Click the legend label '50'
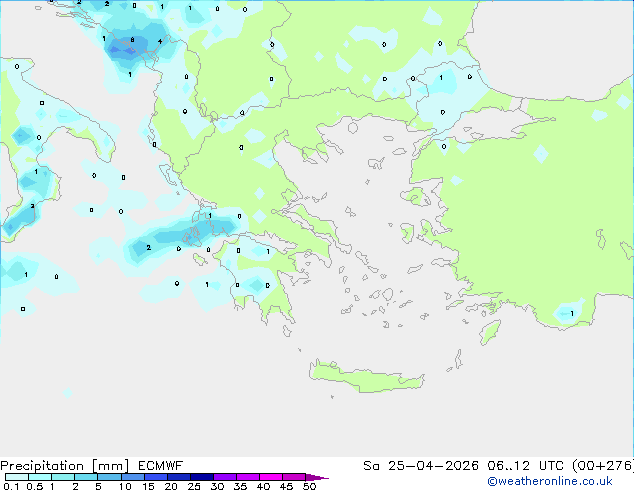The image size is (634, 490). click(309, 486)
